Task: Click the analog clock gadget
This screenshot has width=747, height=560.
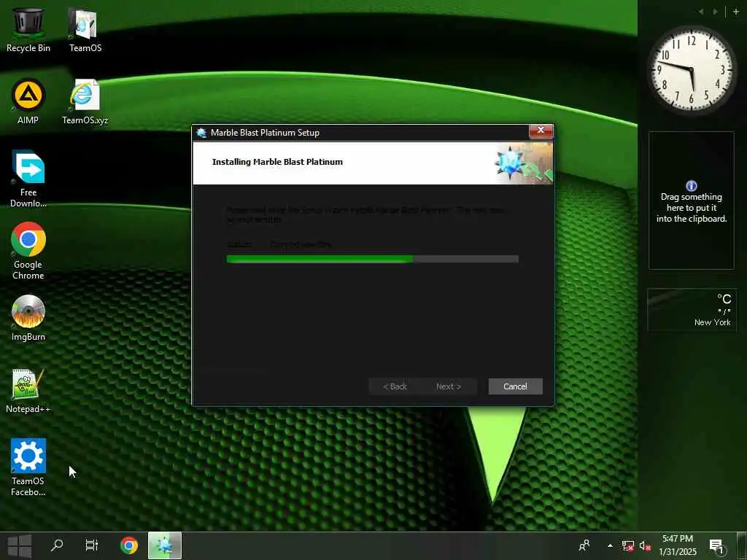Action: (691, 71)
